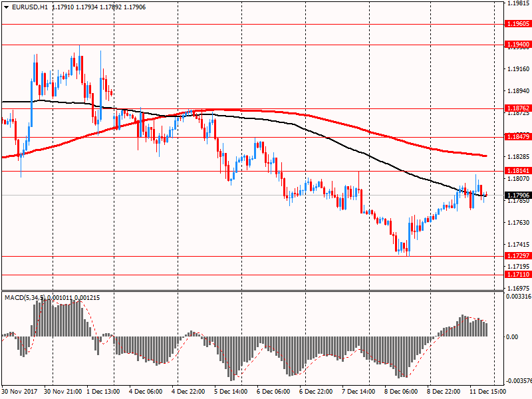Click the current price label 1.17906
The height and width of the screenshot is (399, 532).
pos(518,195)
